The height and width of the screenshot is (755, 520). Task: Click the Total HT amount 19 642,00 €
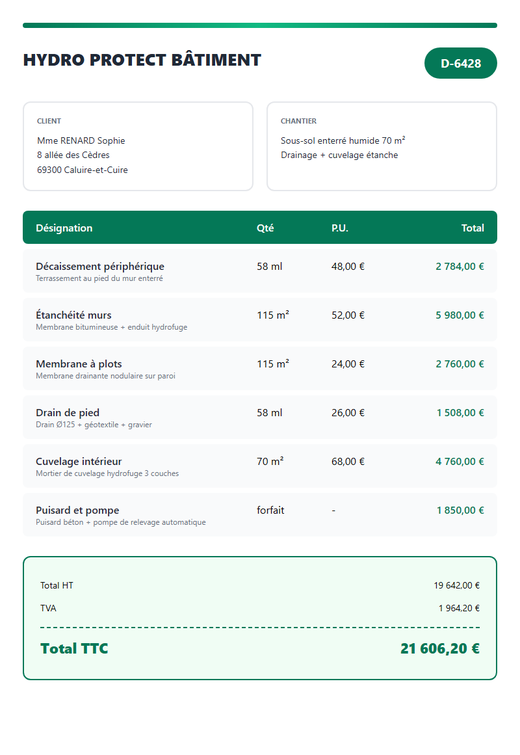click(x=456, y=586)
